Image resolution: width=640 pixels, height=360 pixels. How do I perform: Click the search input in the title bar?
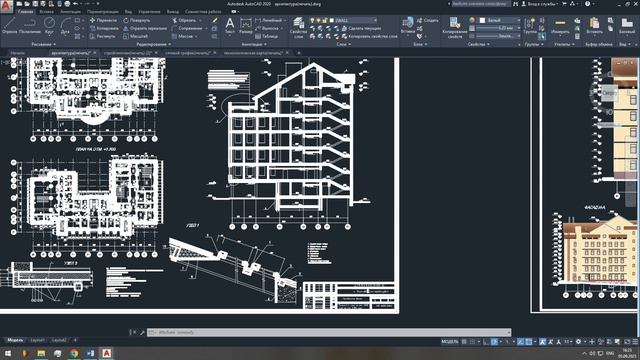(x=480, y=4)
